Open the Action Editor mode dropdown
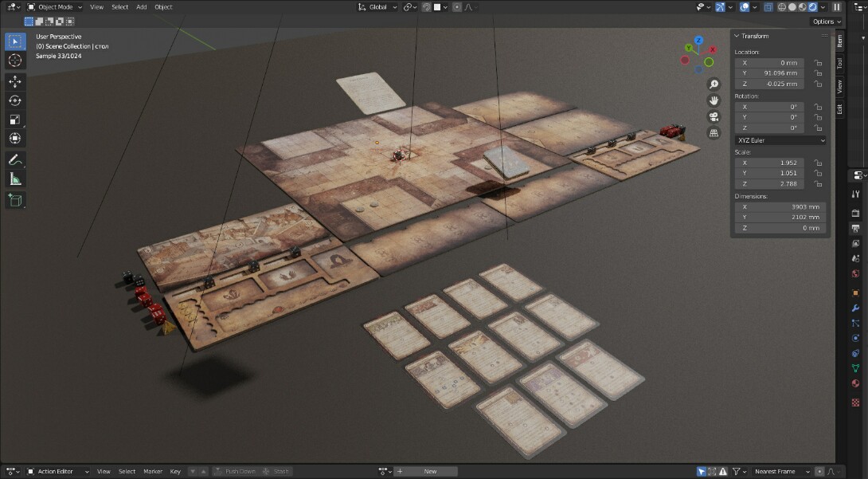868x479 pixels. [58, 471]
